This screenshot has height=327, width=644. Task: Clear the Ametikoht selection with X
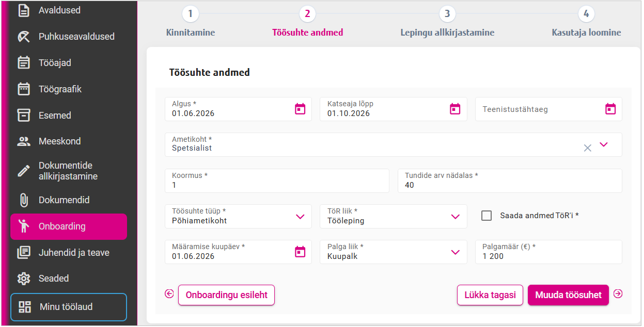(x=587, y=148)
